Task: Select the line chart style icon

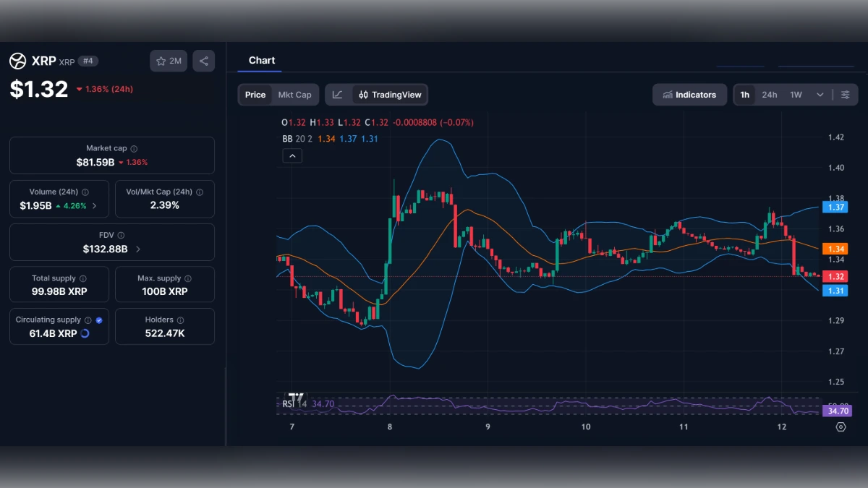Action: tap(338, 95)
